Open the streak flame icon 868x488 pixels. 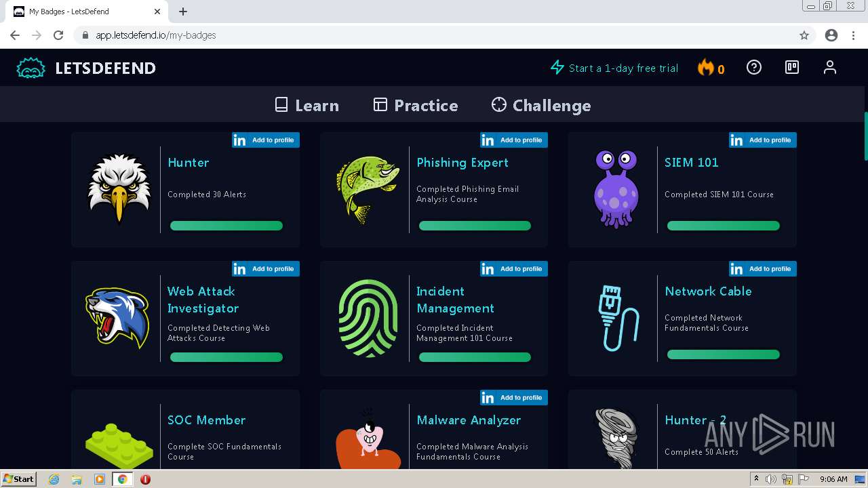point(706,68)
